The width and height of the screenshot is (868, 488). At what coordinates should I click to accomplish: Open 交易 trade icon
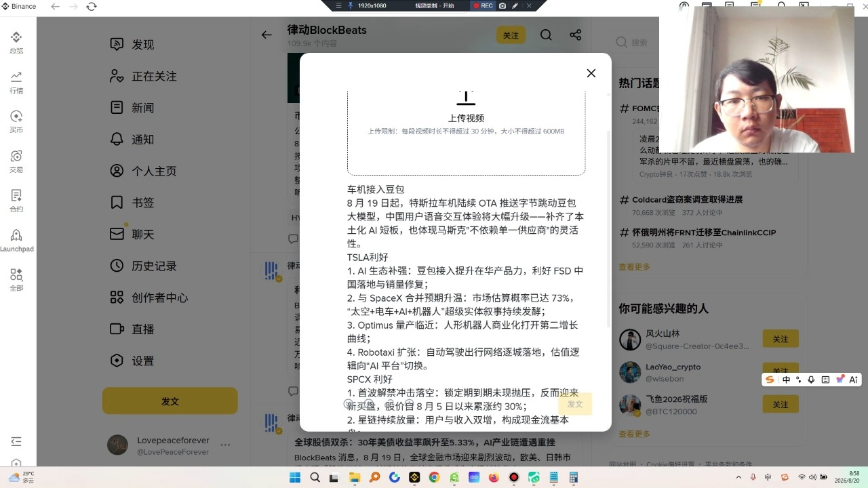(x=16, y=161)
